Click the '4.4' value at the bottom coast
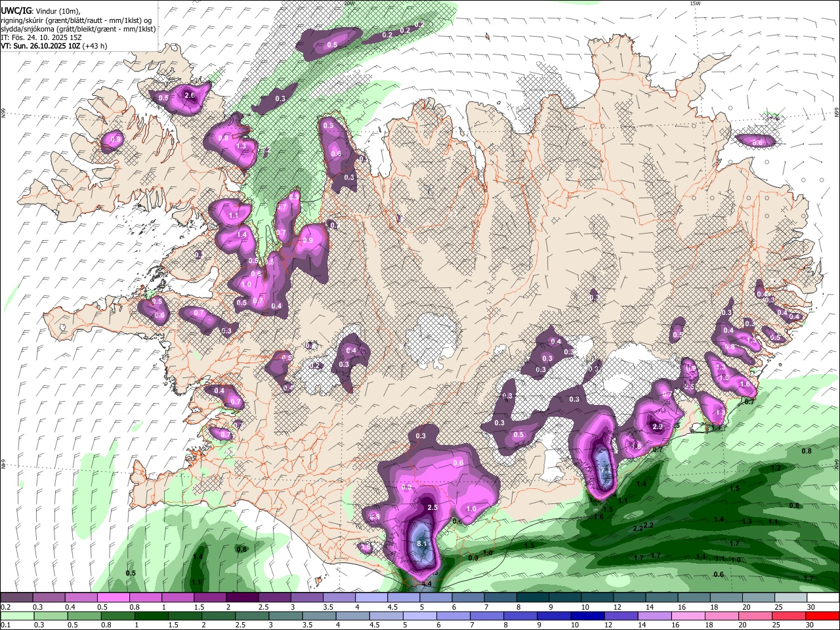Image resolution: width=840 pixels, height=630 pixels. pyautogui.click(x=427, y=583)
